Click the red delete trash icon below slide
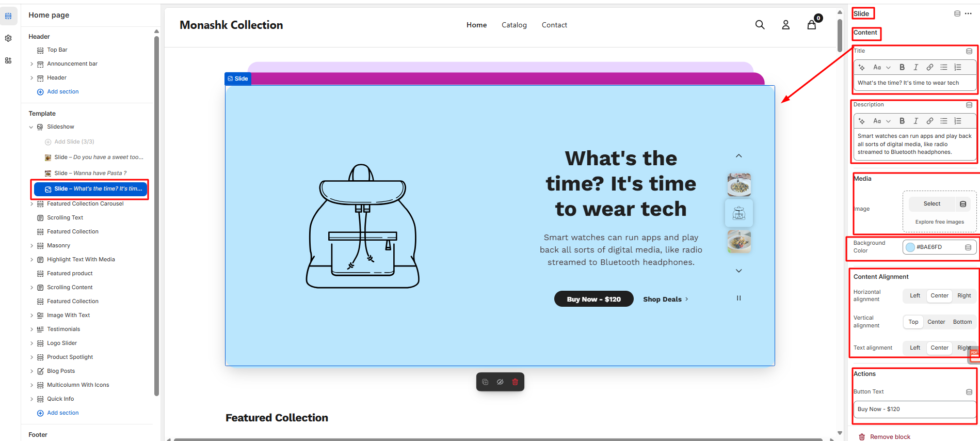 coord(515,382)
